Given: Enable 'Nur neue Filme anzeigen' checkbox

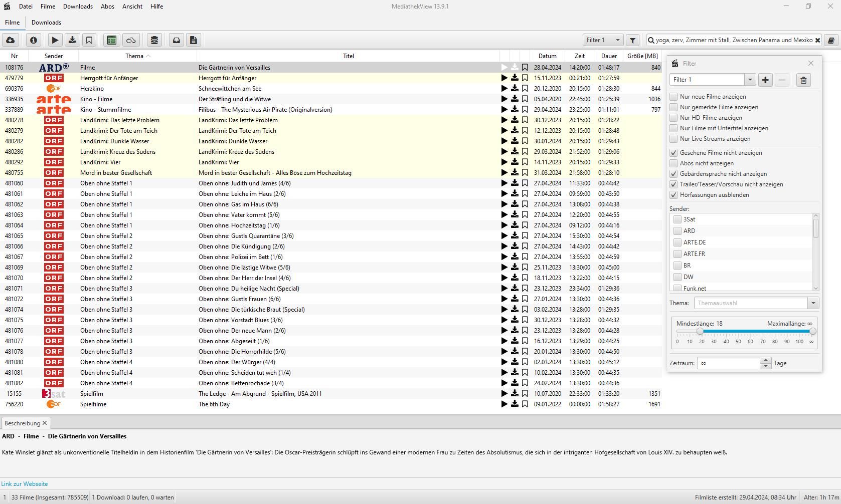Looking at the screenshot, I should coord(674,97).
